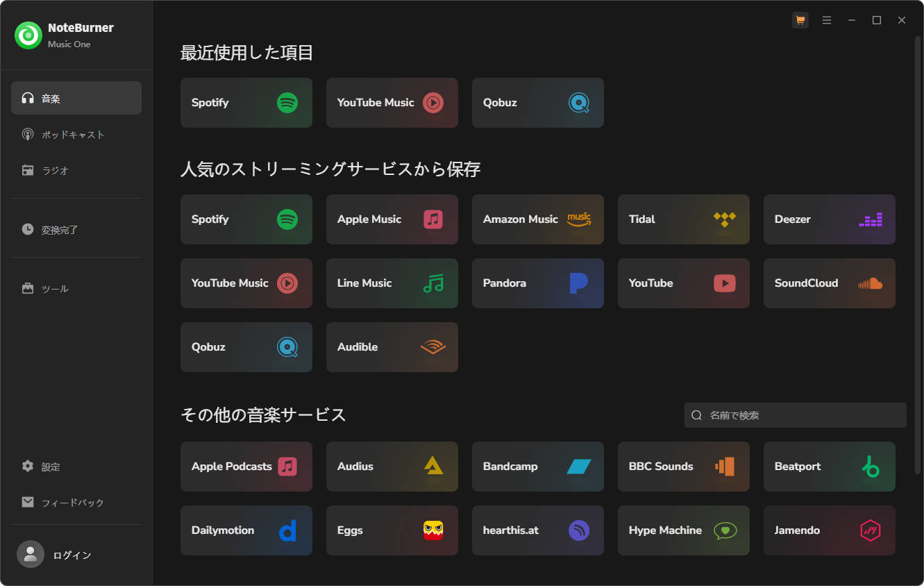This screenshot has height=586, width=924.
Task: Click the Audius triangle icon
Action: (x=433, y=466)
